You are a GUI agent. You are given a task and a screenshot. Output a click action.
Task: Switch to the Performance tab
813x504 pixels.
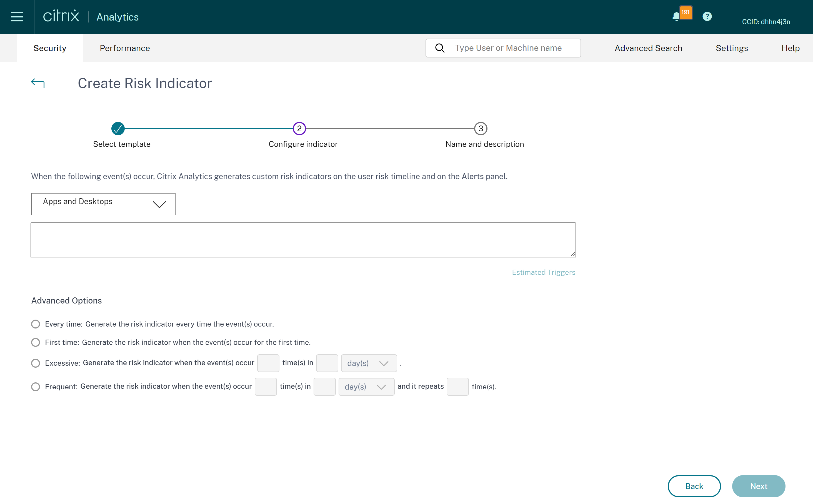point(125,48)
